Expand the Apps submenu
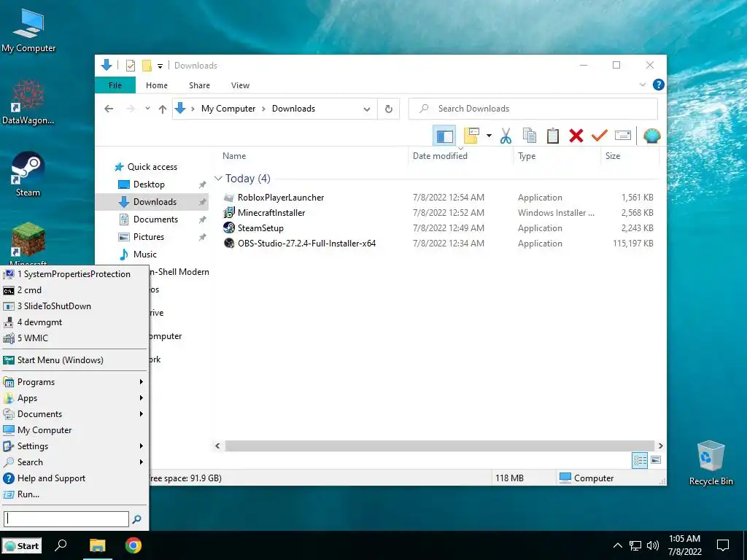Image resolution: width=747 pixels, height=560 pixels. tap(74, 398)
